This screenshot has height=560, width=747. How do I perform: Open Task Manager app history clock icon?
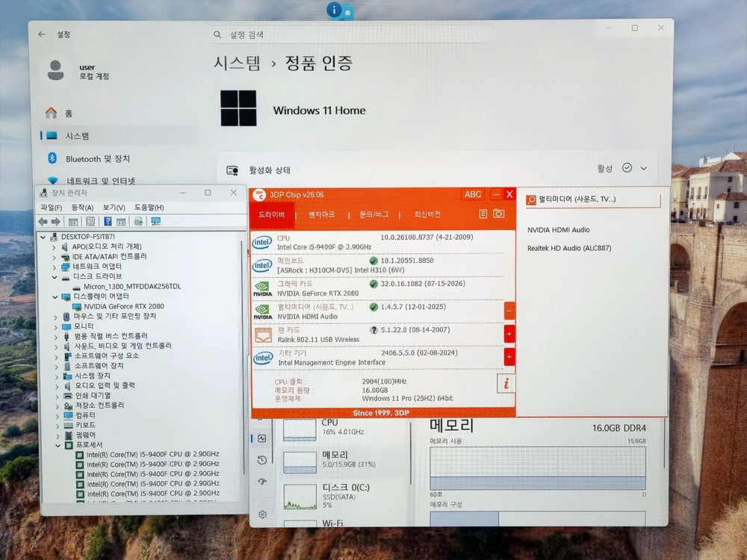coord(262,460)
